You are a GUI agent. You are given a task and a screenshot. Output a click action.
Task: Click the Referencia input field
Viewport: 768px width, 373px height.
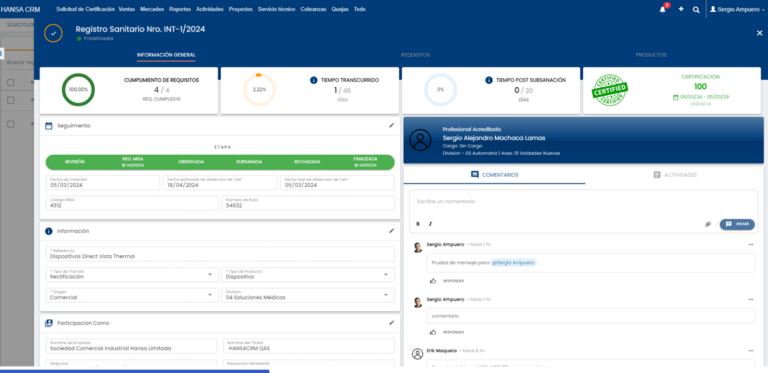click(x=220, y=254)
